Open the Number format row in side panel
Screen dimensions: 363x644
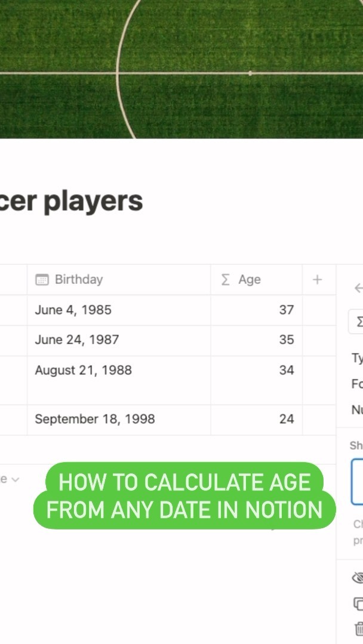click(x=357, y=410)
